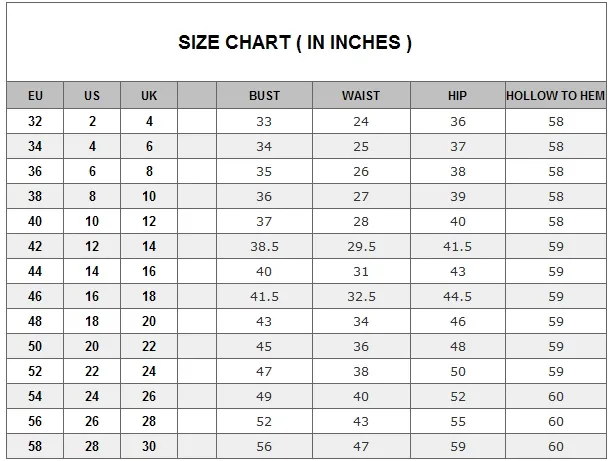Select the EU size 58 cell
Viewport: 615px width, 461px height.
[35, 446]
